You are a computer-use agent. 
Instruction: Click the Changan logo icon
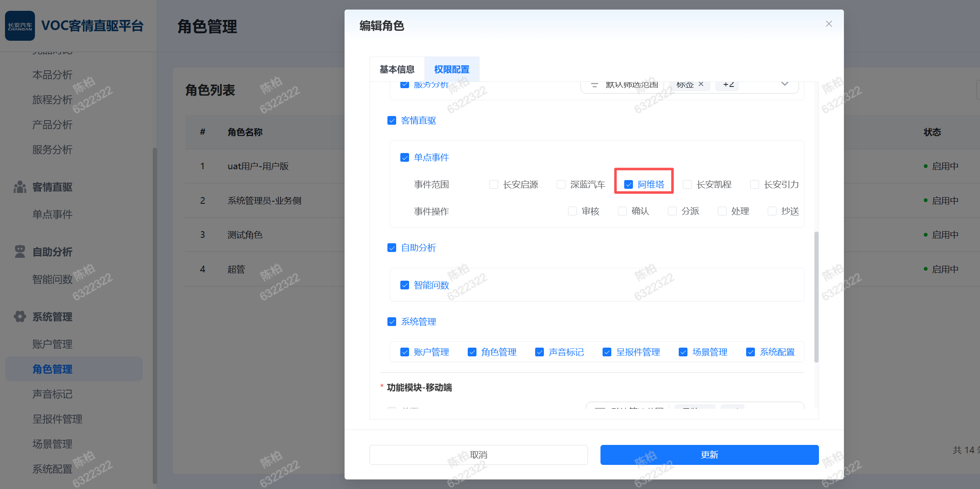pos(20,26)
